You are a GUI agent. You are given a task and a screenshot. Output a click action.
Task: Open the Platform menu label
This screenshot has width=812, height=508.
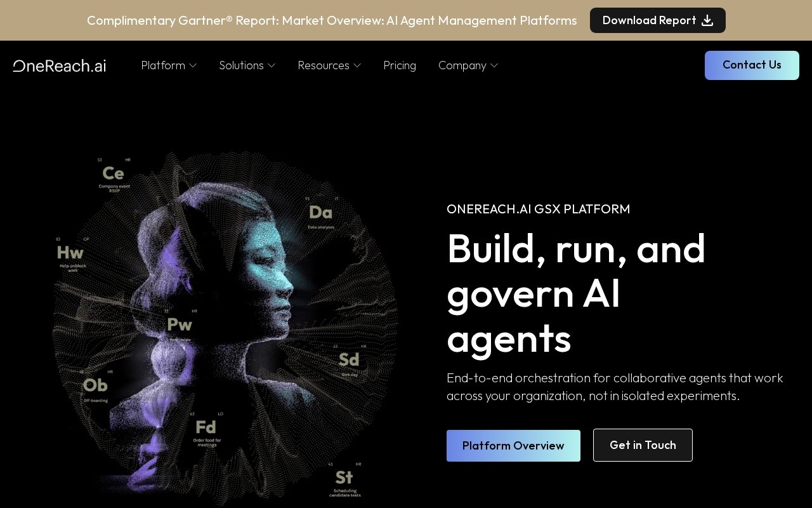point(163,65)
